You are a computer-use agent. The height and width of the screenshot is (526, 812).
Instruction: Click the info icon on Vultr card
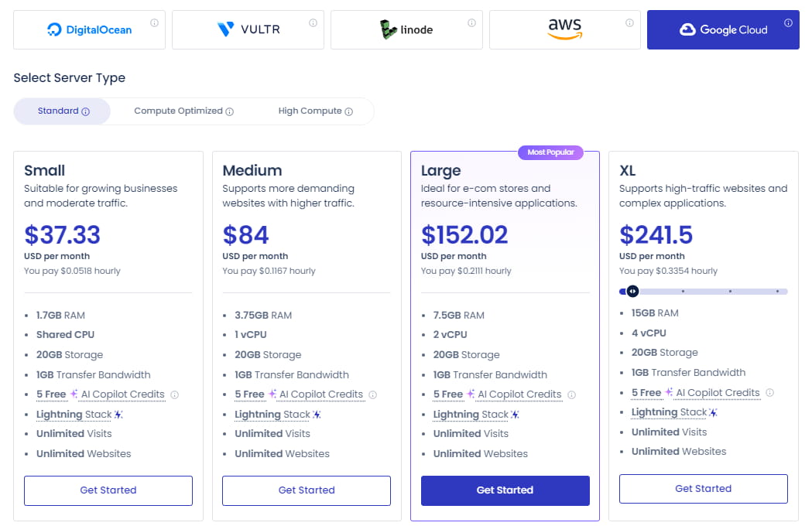(313, 23)
